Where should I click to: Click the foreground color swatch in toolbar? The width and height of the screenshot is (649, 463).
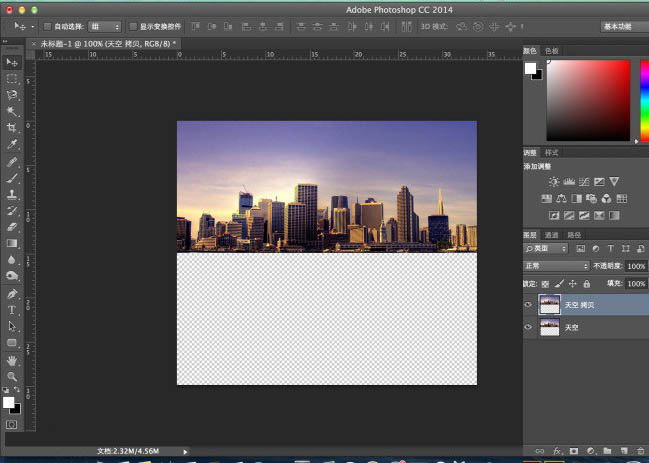point(8,402)
